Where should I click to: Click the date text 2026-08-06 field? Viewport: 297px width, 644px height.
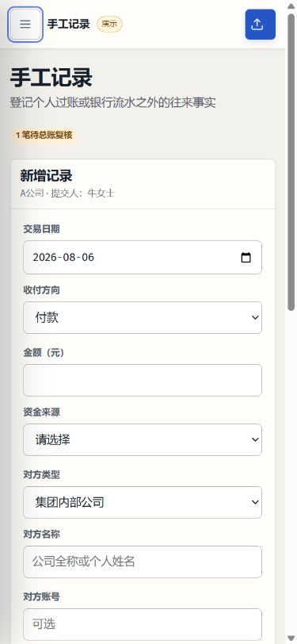click(63, 258)
